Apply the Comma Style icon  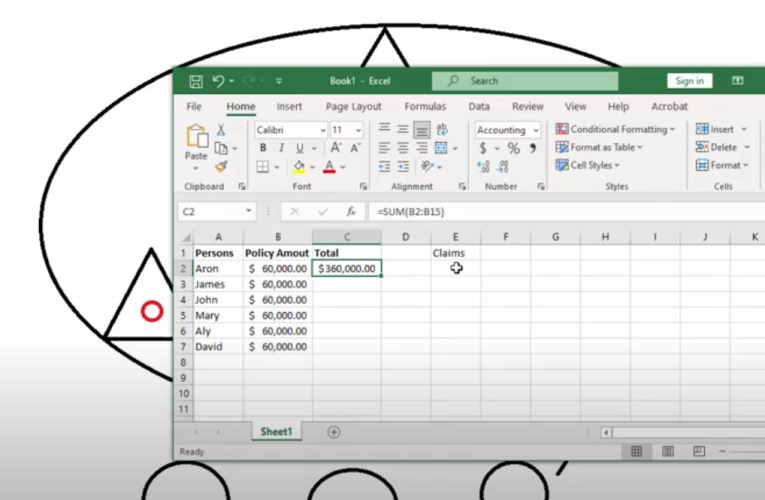pos(533,148)
